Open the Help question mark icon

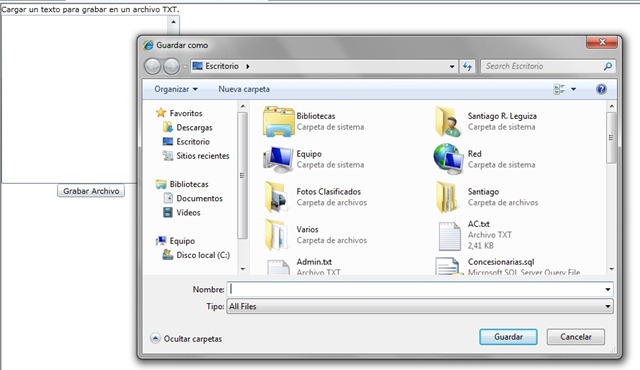(x=601, y=89)
